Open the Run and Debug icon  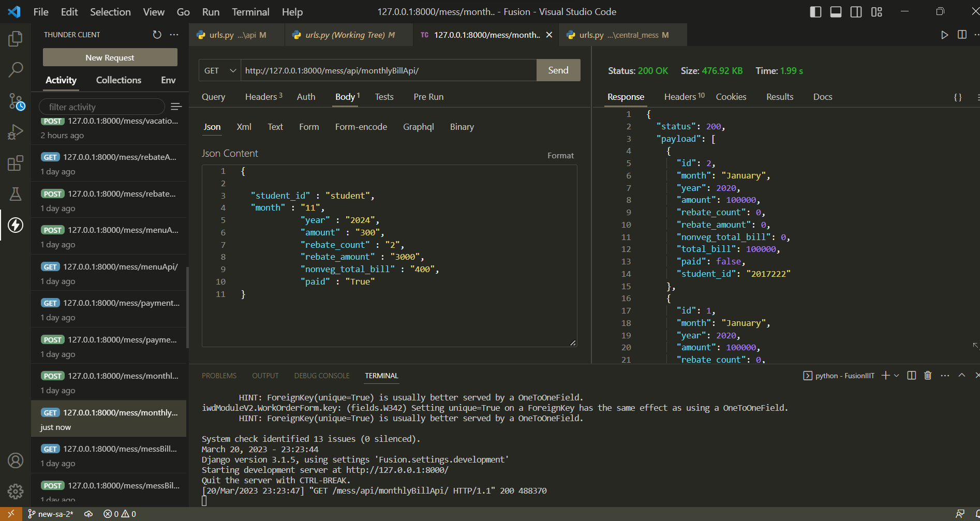16,132
